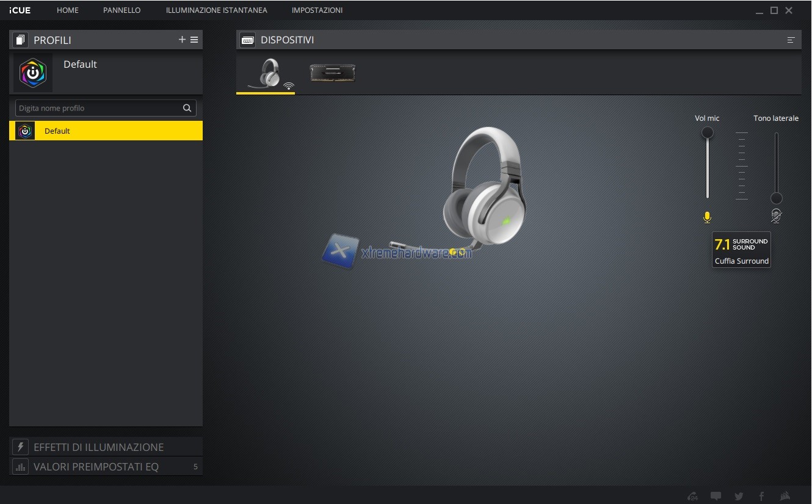Open the Facebook link icon

point(761,496)
